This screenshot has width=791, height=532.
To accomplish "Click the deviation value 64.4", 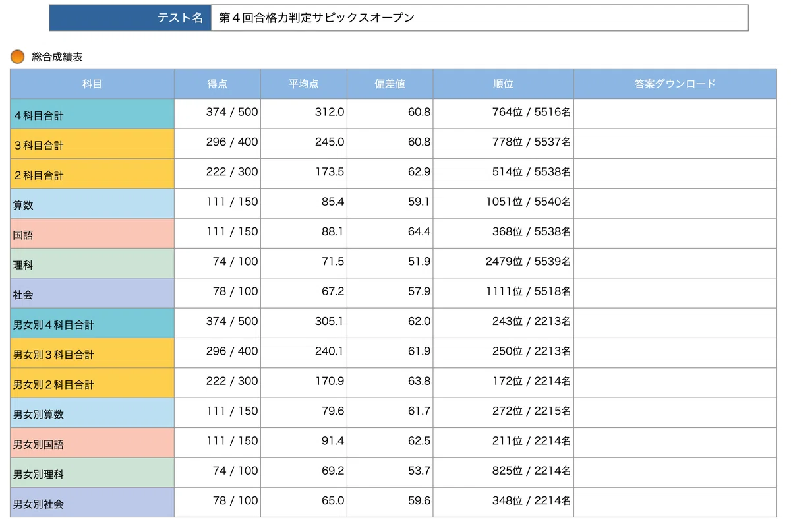I will [x=419, y=231].
